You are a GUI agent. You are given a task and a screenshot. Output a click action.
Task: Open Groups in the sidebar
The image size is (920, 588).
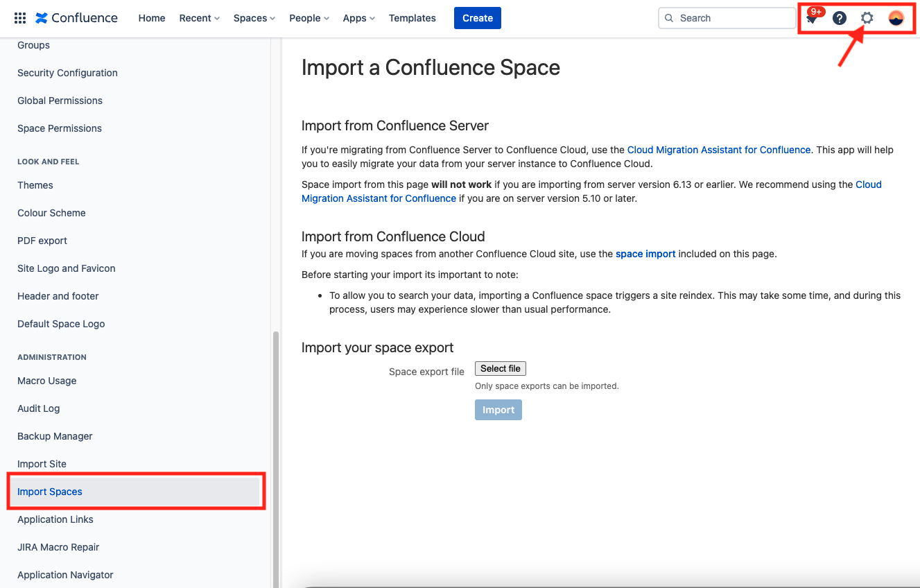[x=34, y=45]
